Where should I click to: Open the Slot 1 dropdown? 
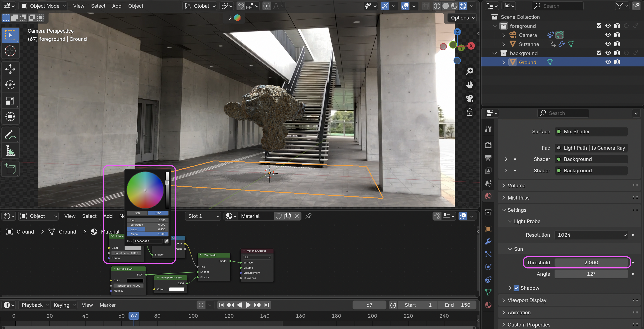[203, 216]
